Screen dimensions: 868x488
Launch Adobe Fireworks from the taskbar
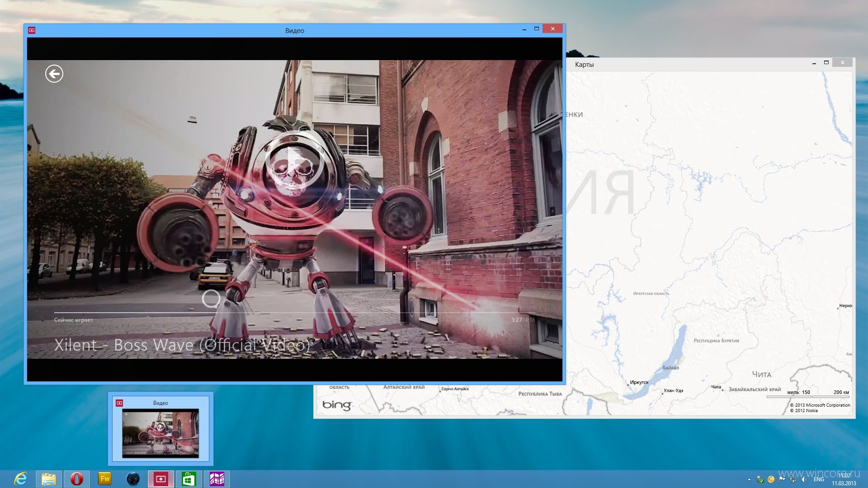pyautogui.click(x=105, y=479)
